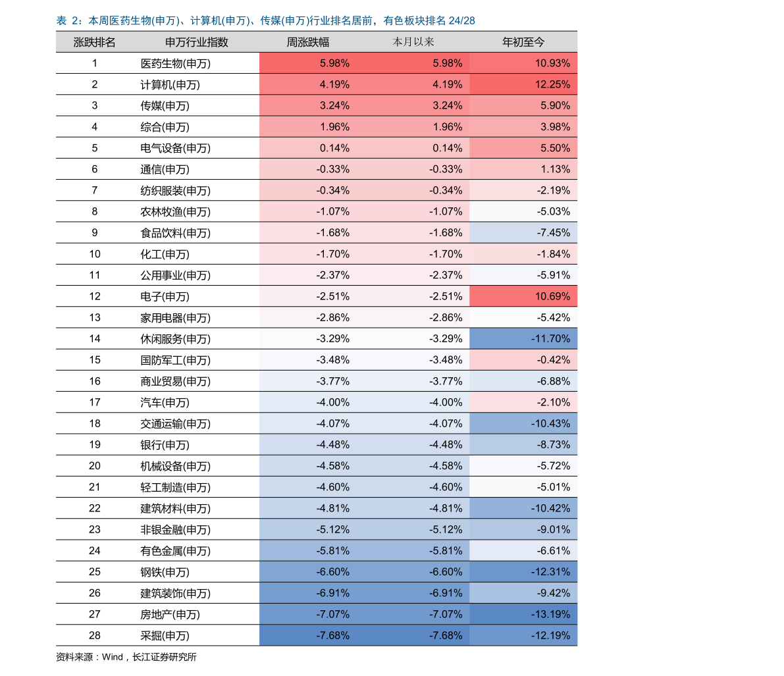This screenshot has height=676, width=784.
Task: Select the 周涨跌幅 column header
Action: click(x=307, y=42)
